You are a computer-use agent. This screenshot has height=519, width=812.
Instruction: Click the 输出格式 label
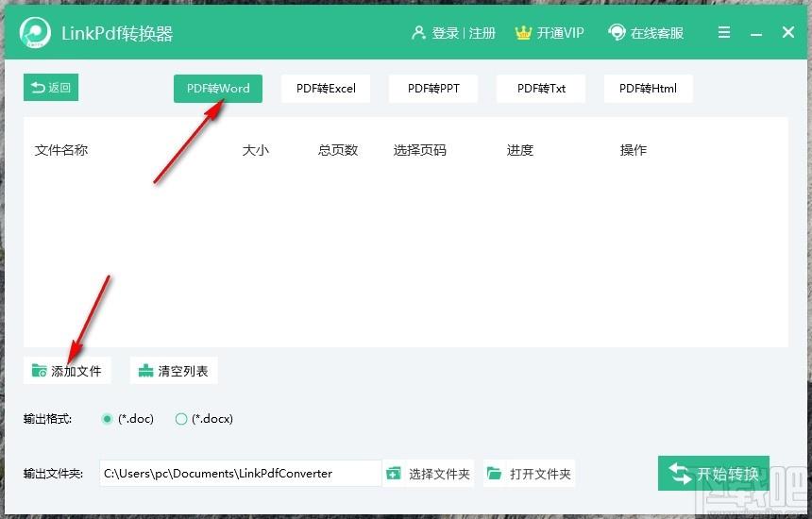(x=47, y=419)
